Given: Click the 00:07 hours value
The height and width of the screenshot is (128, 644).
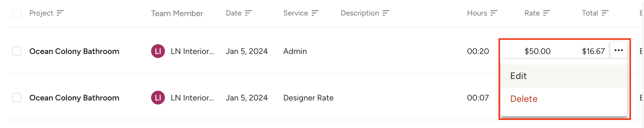Looking at the screenshot, I should 478,98.
